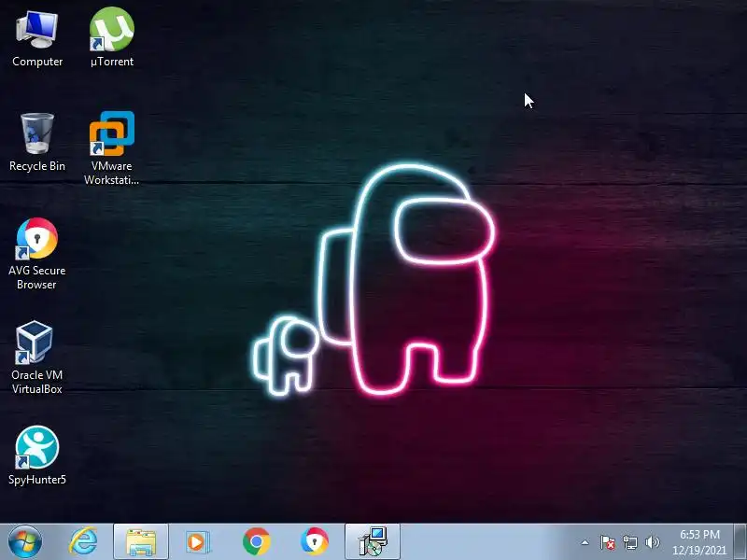
Task: Select the AVG Secure Browser desktop shortcut
Action: click(x=37, y=254)
